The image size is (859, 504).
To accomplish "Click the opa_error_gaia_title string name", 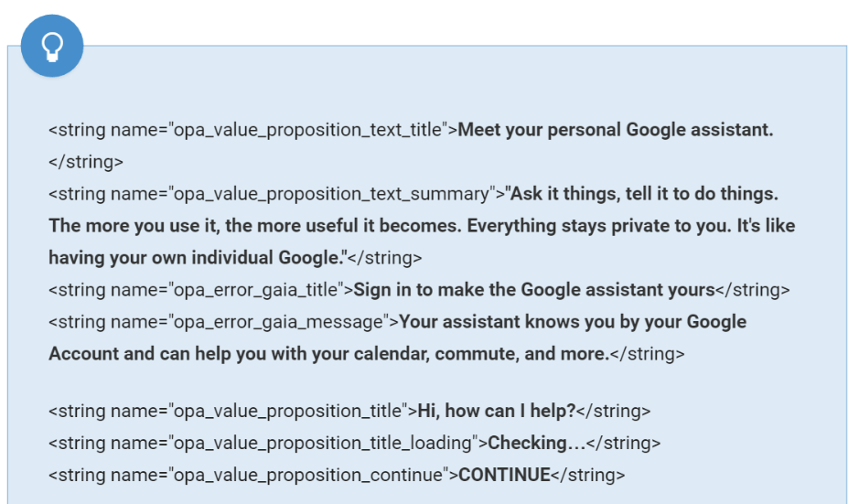I will [x=254, y=290].
